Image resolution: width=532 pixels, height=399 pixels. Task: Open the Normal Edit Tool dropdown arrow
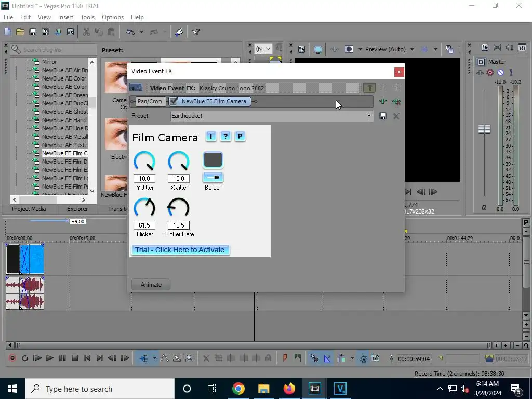pos(154,358)
